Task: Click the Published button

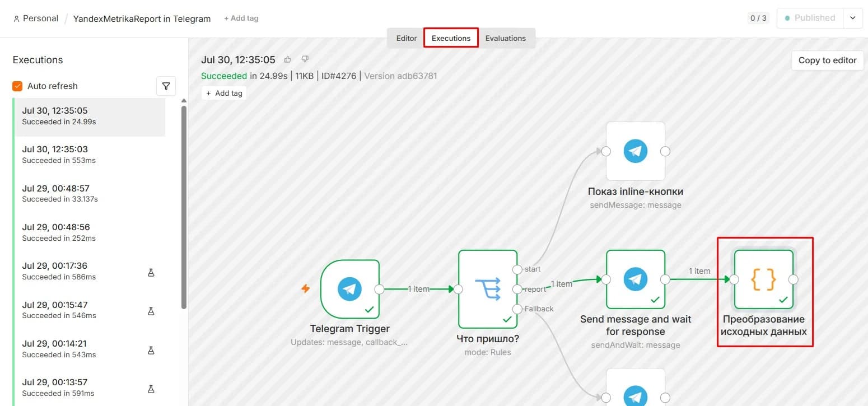Action: tap(810, 18)
